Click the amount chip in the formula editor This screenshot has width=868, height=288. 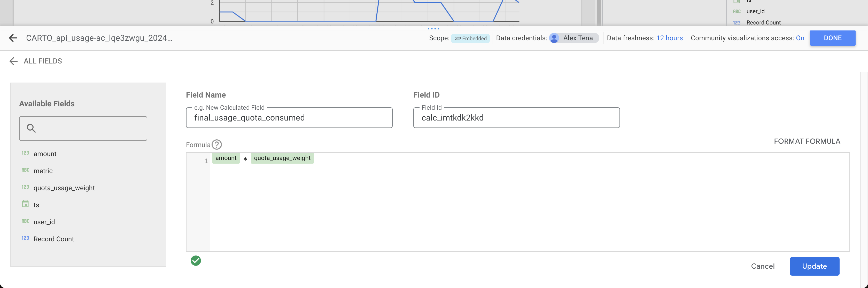coord(226,158)
